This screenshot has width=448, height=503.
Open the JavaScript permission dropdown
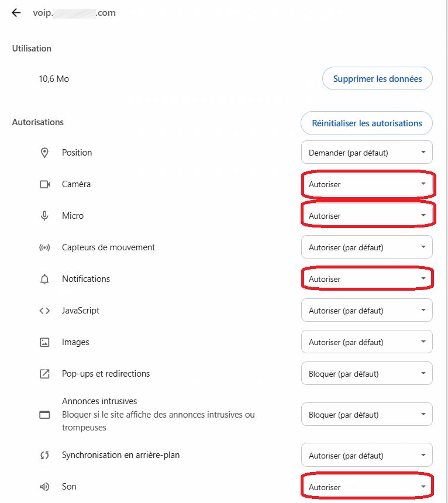point(367,311)
